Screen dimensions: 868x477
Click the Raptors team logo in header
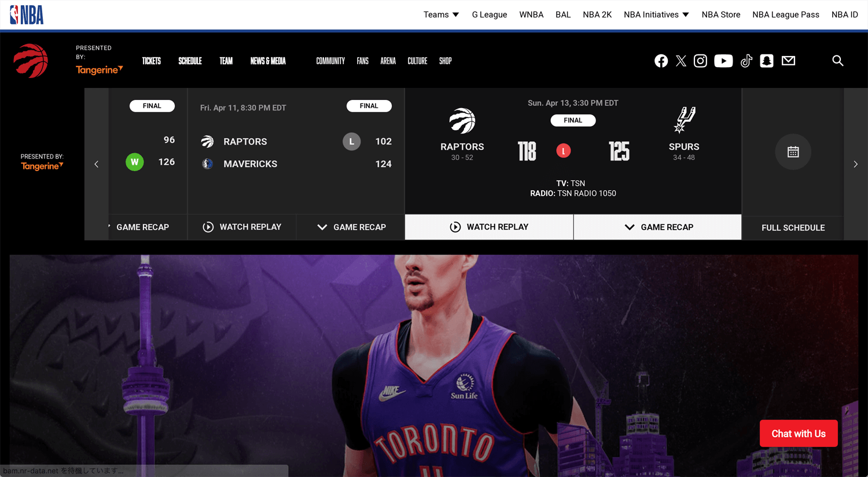point(31,61)
